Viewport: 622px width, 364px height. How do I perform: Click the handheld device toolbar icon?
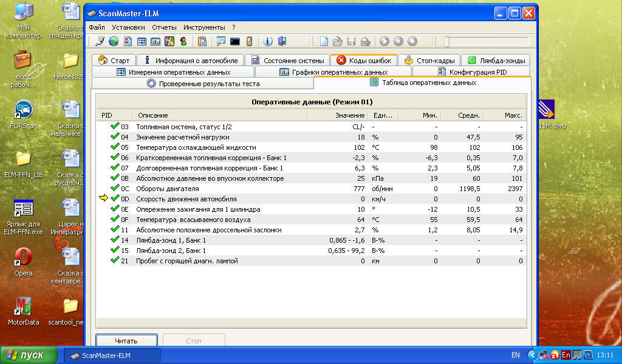(x=249, y=41)
